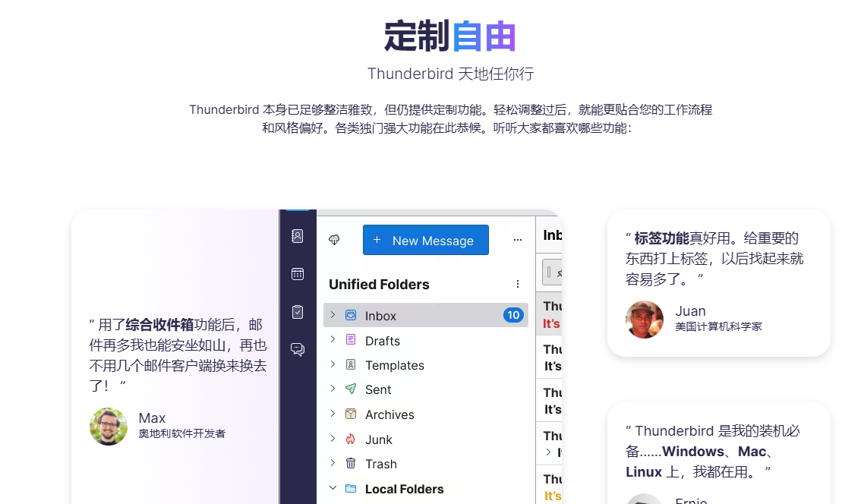Click 奥地利软件开发者 caption
Image resolution: width=864 pixels, height=504 pixels.
click(182, 434)
